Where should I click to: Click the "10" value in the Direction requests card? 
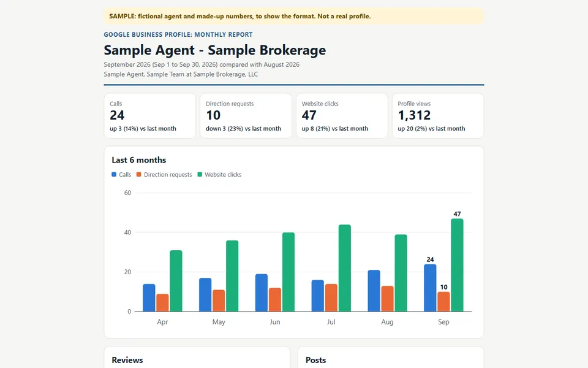point(213,115)
